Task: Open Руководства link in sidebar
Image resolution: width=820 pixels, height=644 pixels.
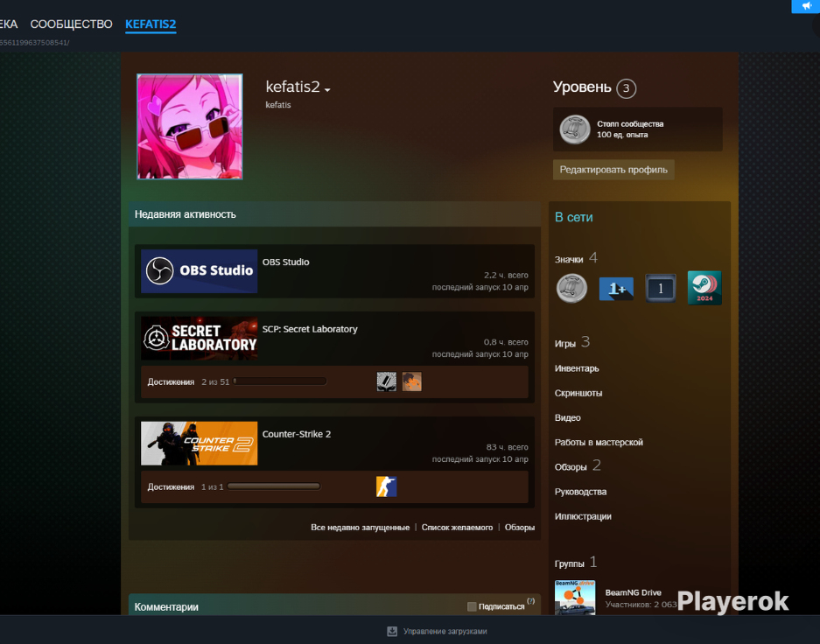Action: coord(580,492)
